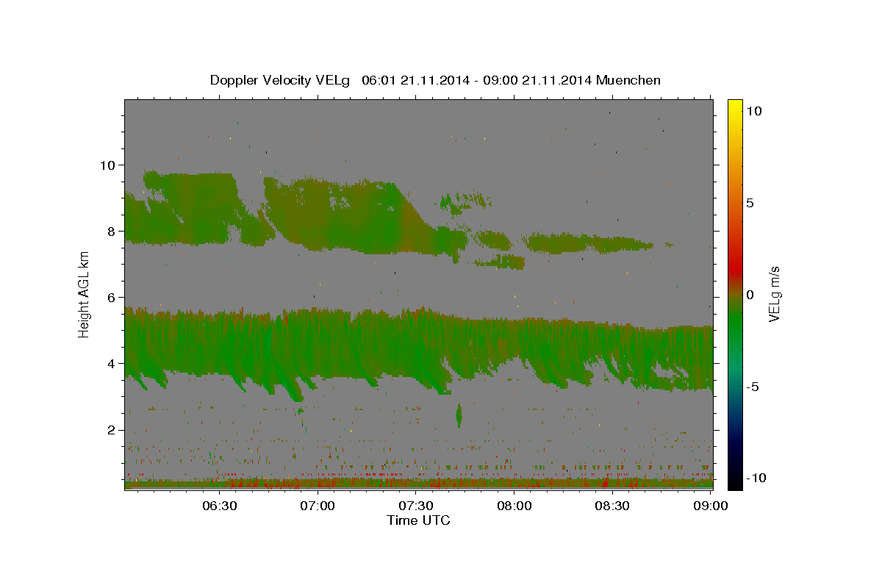Click the height tick label 8
The height and width of the screenshot is (588, 882).
(113, 231)
